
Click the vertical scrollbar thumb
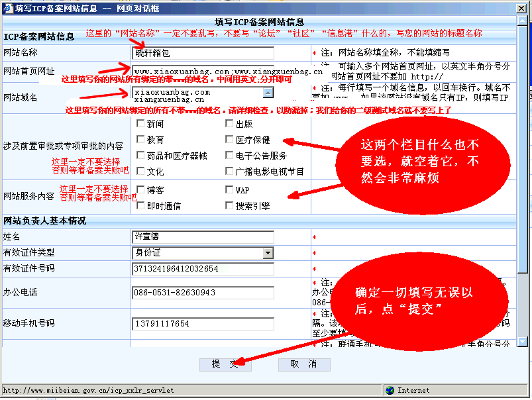tap(522, 149)
